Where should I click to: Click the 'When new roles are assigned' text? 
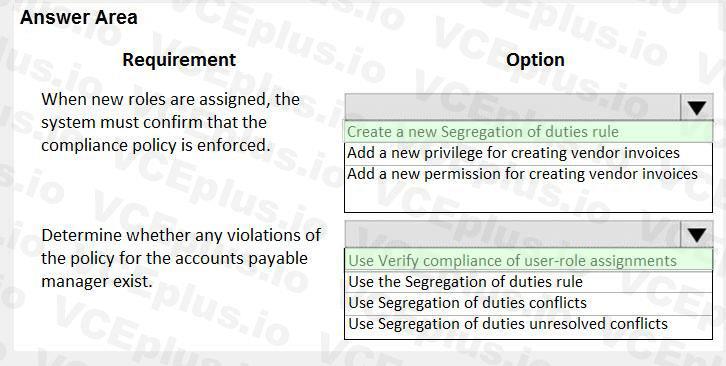(170, 99)
